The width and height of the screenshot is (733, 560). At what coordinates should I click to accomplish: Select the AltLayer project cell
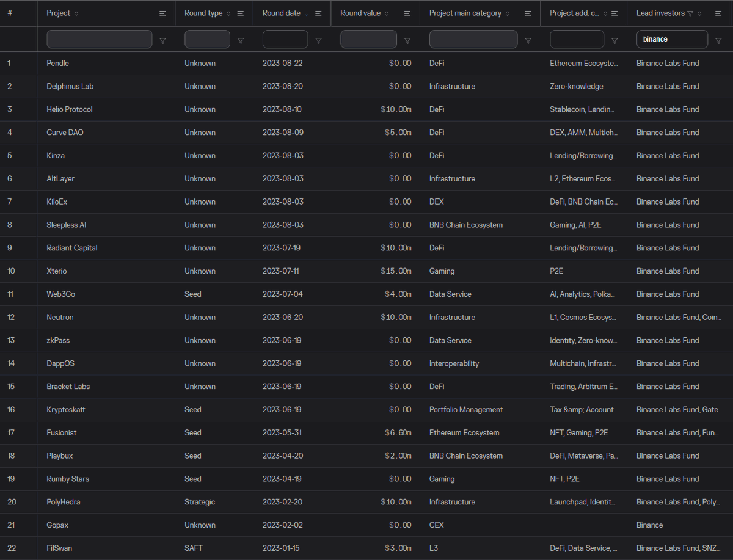106,179
